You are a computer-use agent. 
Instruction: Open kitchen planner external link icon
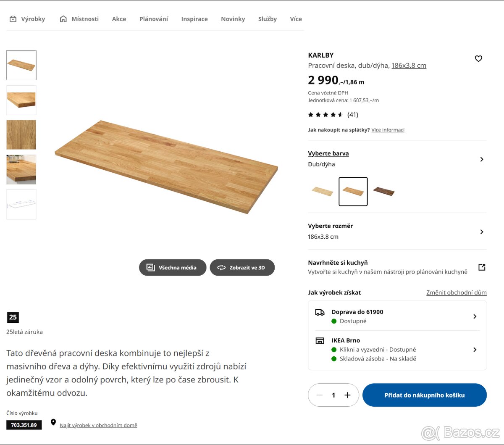click(482, 267)
